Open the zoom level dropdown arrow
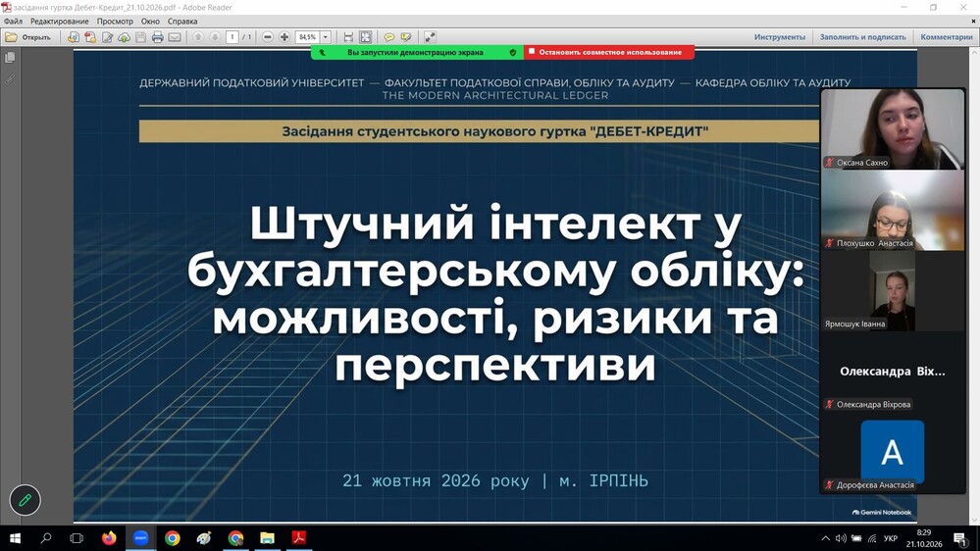This screenshot has height=551, width=980. [325, 37]
